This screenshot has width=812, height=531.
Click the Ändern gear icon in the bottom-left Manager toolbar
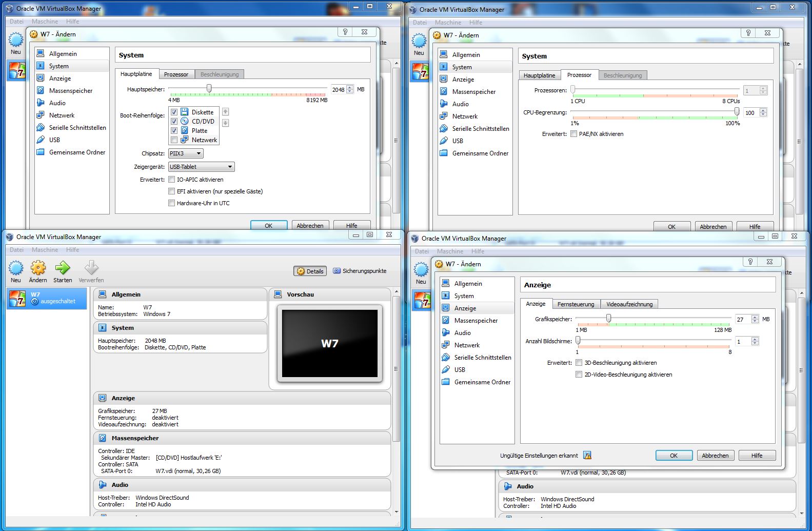point(38,268)
